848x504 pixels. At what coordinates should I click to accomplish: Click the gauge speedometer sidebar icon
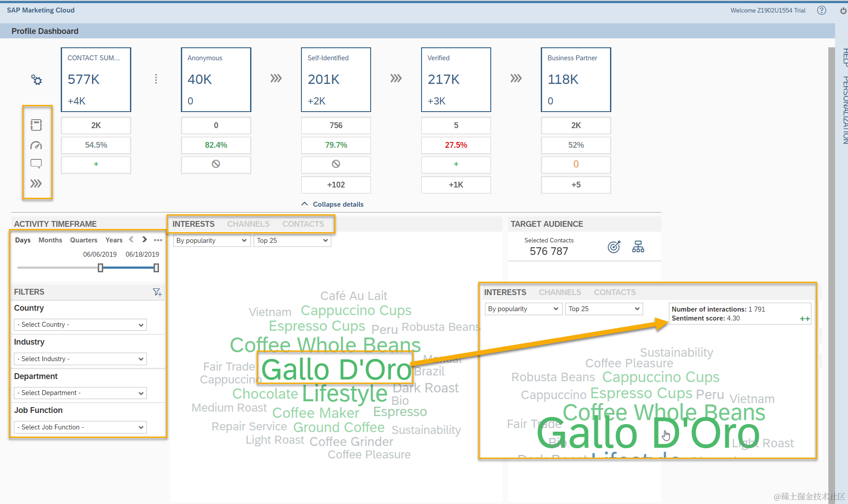36,145
